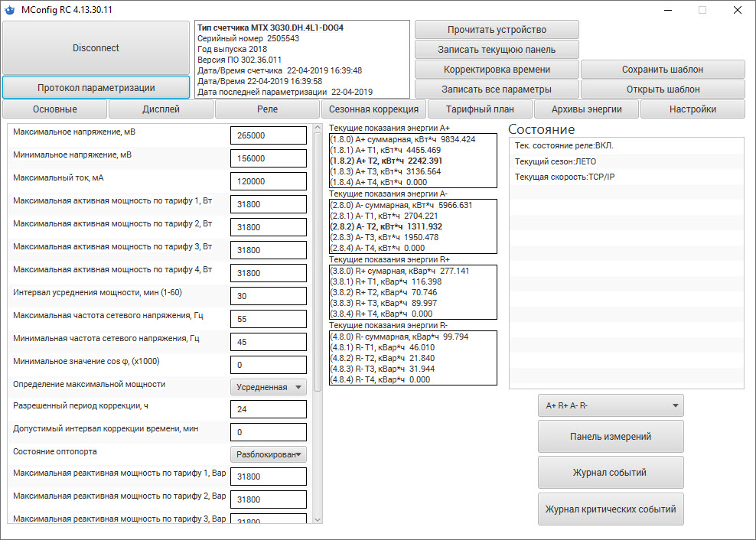Select the (4.8.2) R- T2 reading
The image size is (756, 540).
pos(383,358)
